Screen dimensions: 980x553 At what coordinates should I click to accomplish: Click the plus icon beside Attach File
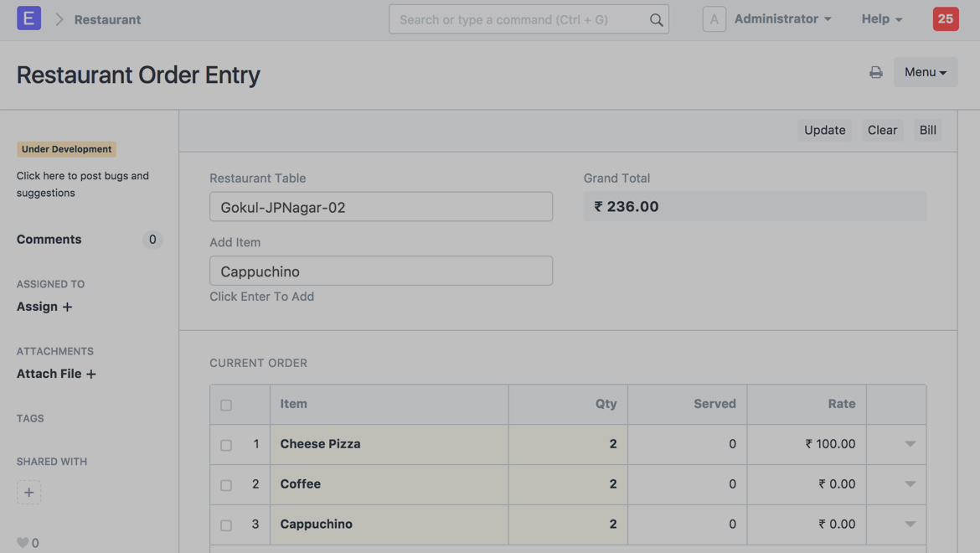coord(91,374)
